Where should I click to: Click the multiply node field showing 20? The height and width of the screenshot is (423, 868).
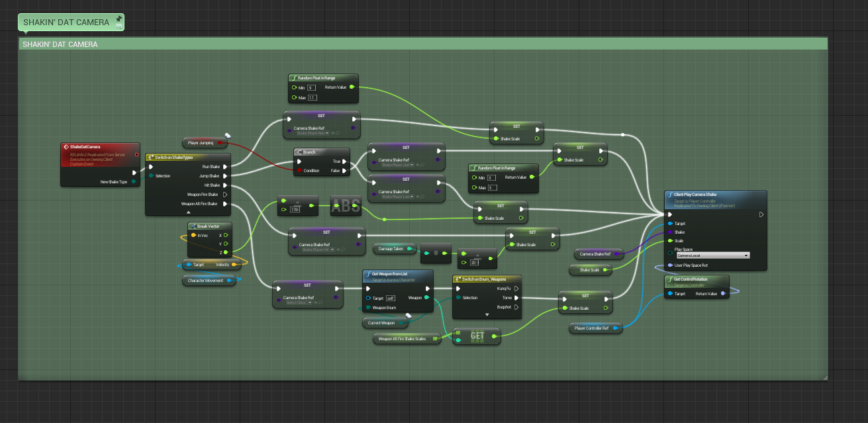tap(474, 263)
